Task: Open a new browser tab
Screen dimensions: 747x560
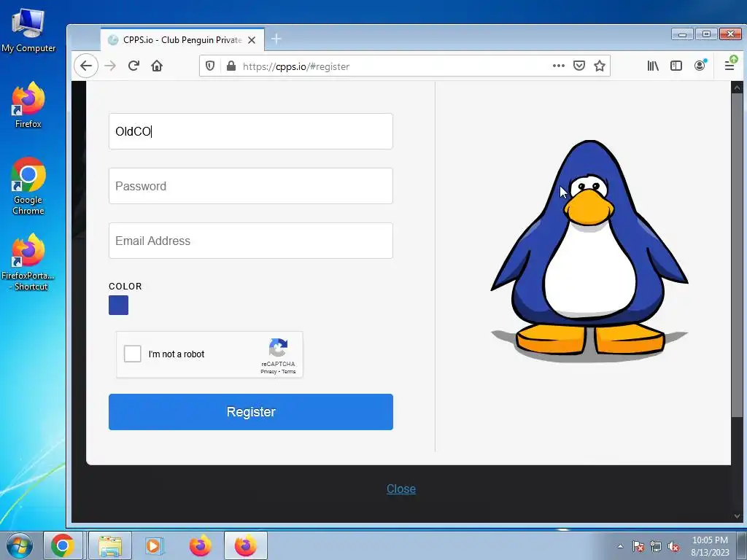Action: point(276,39)
